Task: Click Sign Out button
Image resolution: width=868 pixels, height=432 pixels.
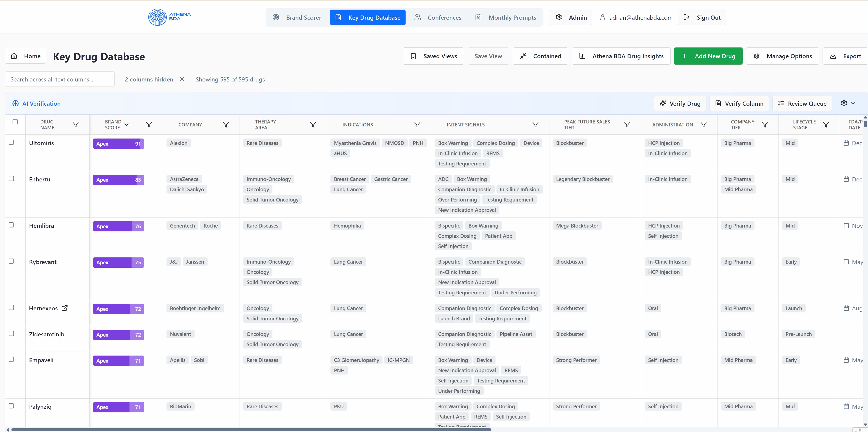Action: [x=702, y=17]
